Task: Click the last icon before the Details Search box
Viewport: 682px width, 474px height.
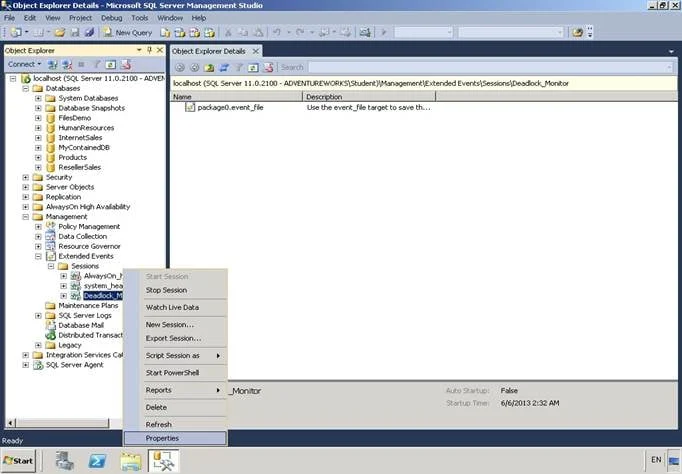Action: 268,67
